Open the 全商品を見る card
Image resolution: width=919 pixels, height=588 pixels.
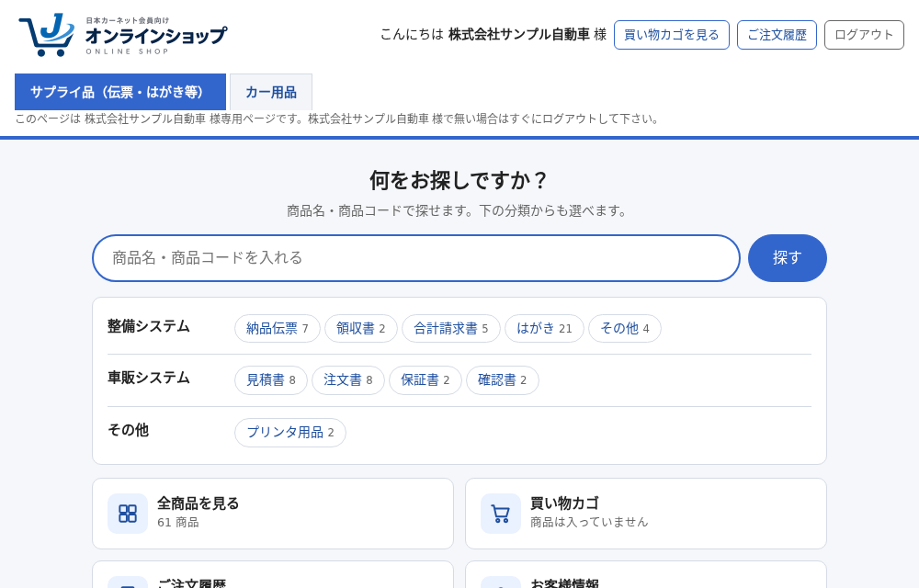point(273,514)
